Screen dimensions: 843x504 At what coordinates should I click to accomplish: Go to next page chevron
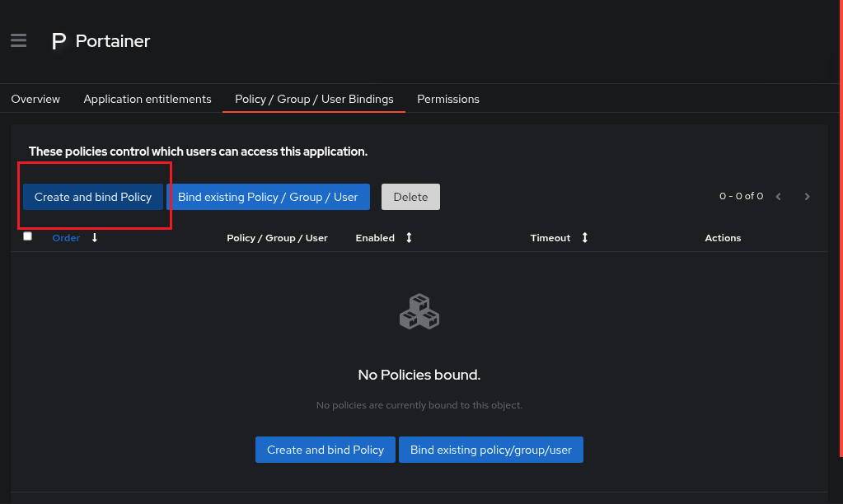point(807,197)
